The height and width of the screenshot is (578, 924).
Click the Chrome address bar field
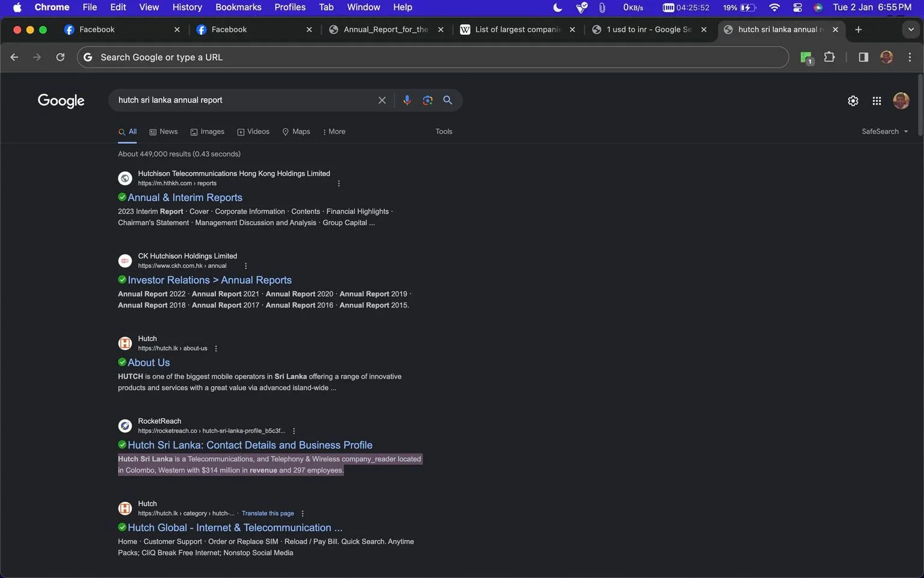tap(433, 57)
